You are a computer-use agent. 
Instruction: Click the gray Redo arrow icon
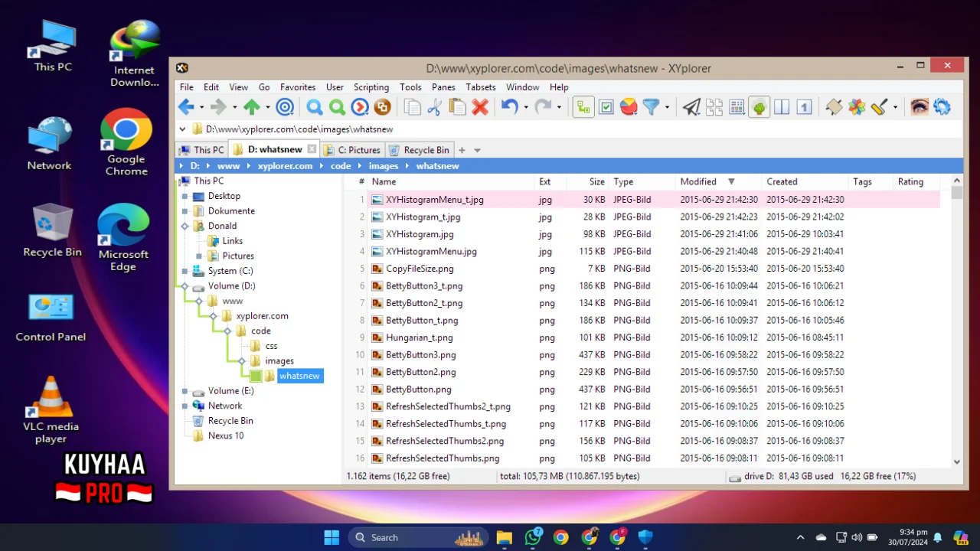543,107
